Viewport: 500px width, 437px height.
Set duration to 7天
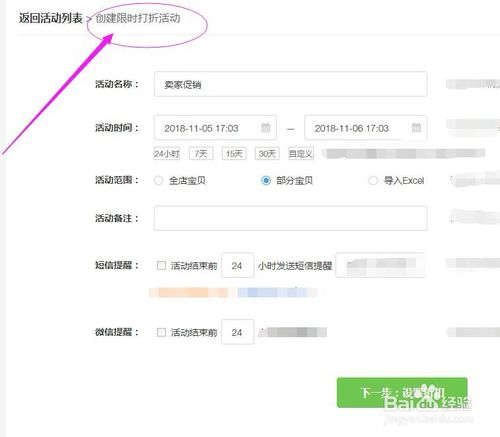(201, 154)
